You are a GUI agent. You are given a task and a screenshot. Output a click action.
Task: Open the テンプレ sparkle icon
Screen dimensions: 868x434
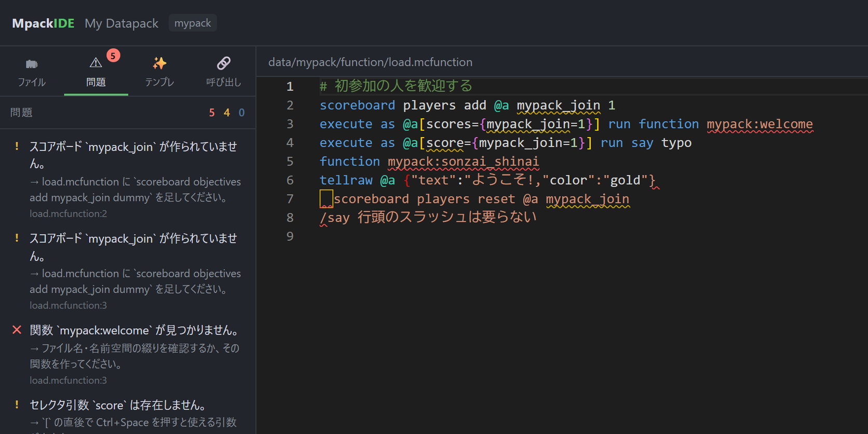pyautogui.click(x=159, y=63)
